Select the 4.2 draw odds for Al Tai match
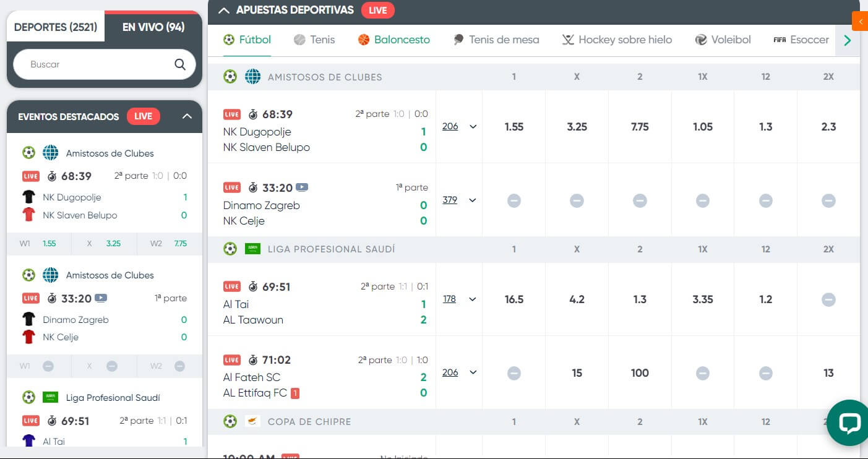The width and height of the screenshot is (868, 459). pyautogui.click(x=577, y=299)
